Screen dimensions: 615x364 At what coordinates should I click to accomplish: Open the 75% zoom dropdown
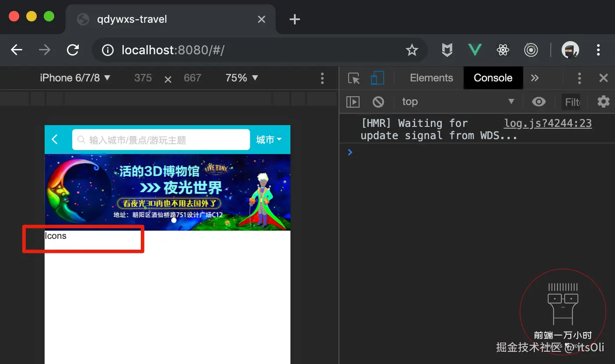pos(242,78)
